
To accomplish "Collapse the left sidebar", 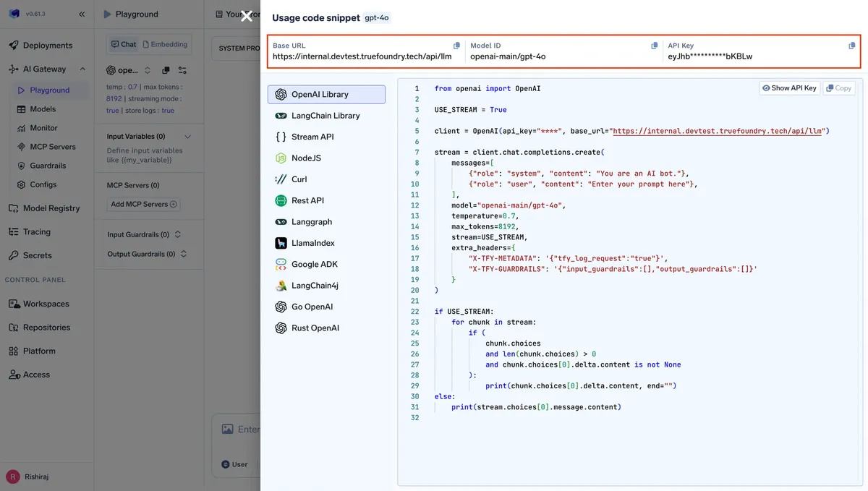I will 82,14.
